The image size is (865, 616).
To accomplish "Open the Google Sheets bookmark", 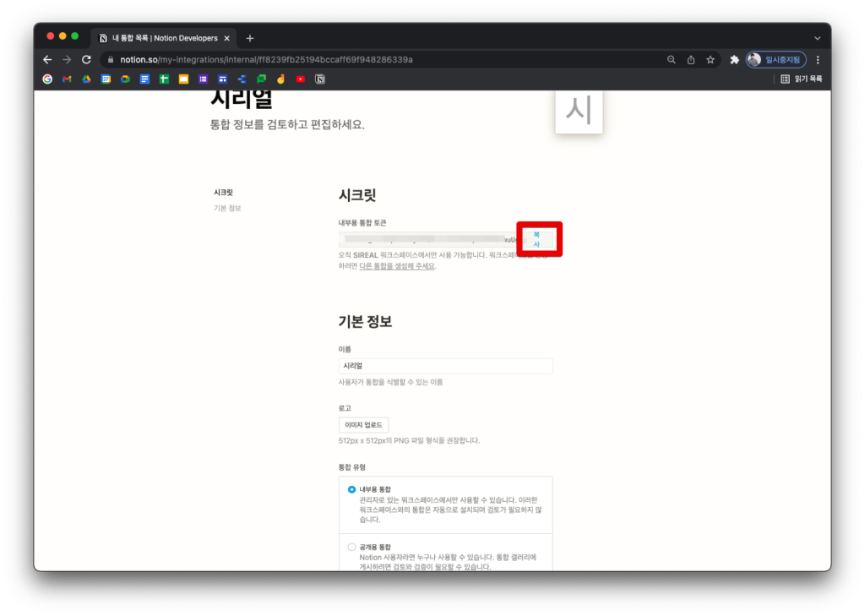I will (164, 79).
